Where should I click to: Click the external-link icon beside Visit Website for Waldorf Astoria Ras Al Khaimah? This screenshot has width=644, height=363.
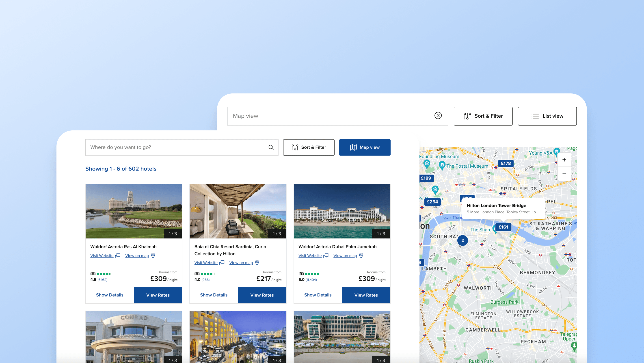coord(117,255)
